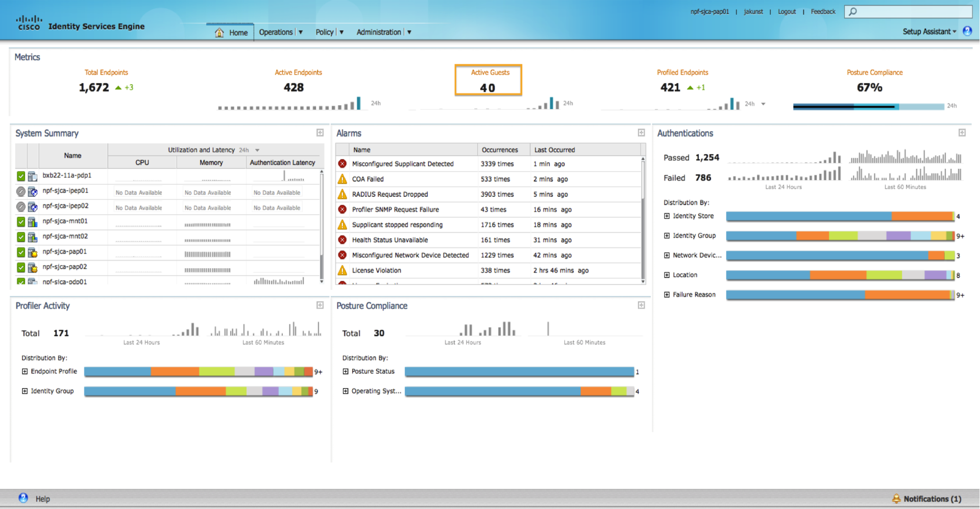Image resolution: width=980 pixels, height=509 pixels.
Task: Sort alarms by Occurrences column
Action: (x=504, y=150)
